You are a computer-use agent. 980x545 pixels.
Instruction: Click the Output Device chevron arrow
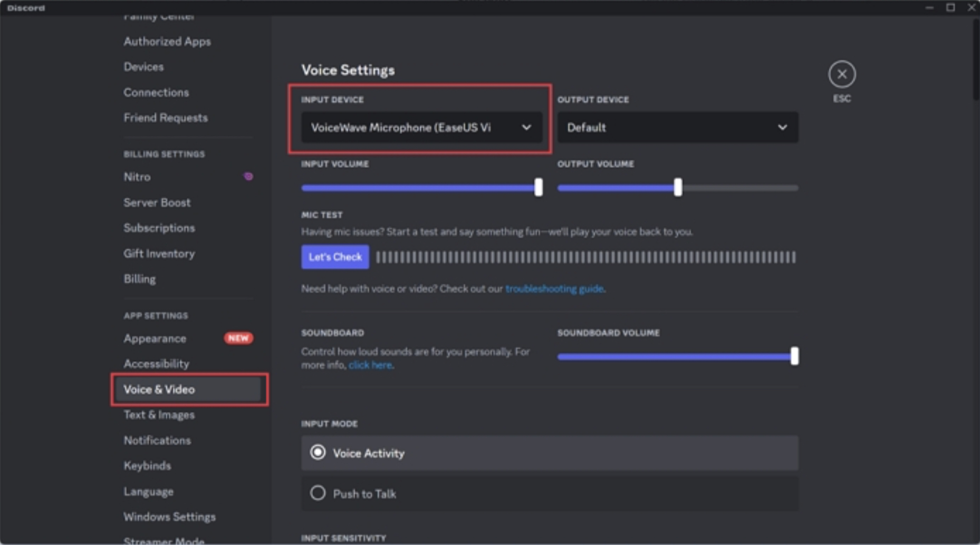(x=782, y=128)
